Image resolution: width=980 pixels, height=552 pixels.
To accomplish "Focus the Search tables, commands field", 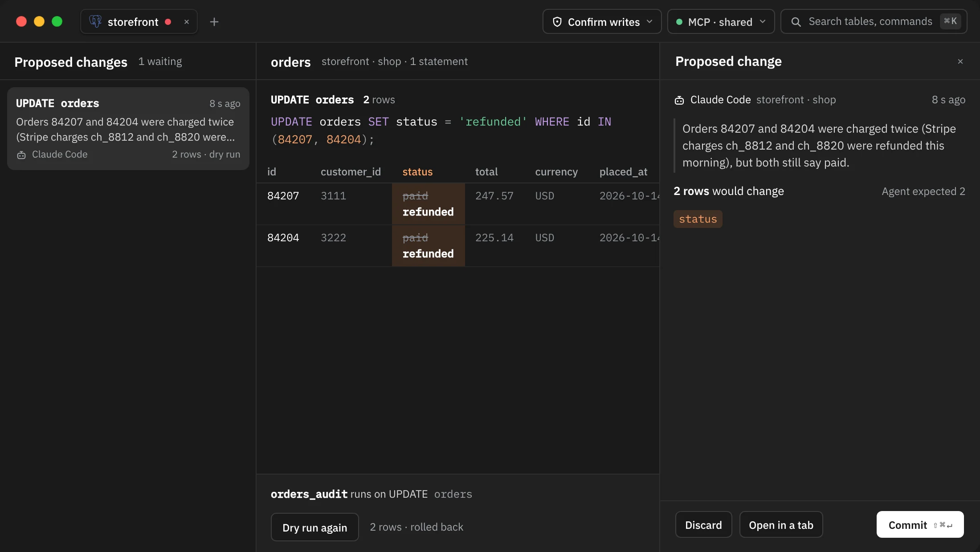I will (874, 21).
